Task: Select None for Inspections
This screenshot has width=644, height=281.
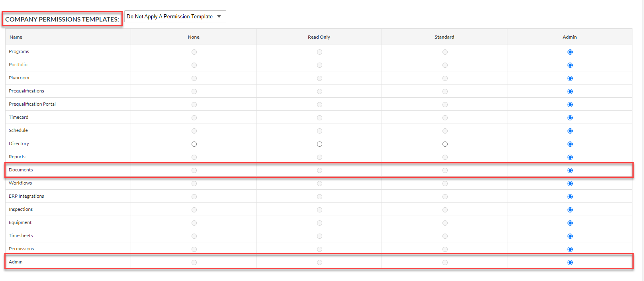Action: (x=194, y=210)
